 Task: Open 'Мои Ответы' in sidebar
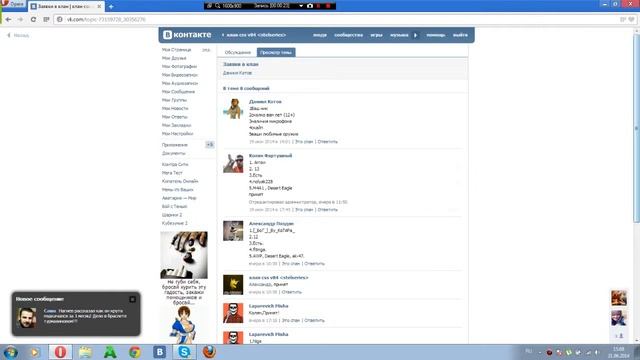pos(175,117)
